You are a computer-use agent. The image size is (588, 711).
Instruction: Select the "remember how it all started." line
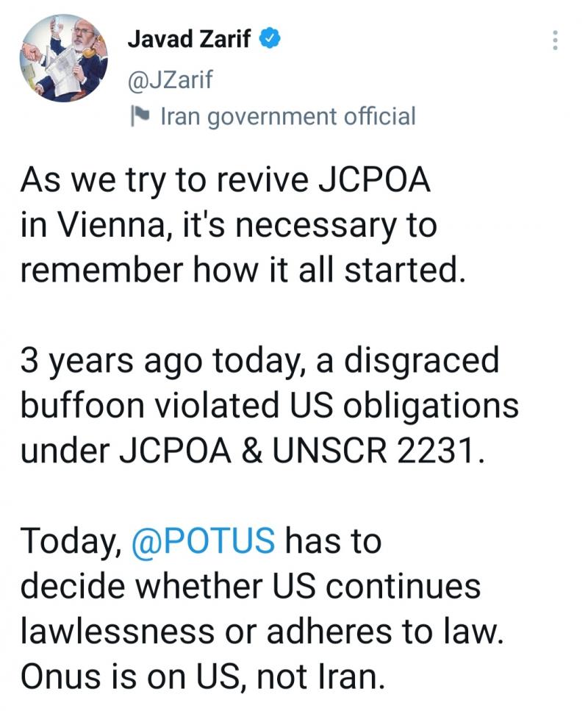[x=243, y=271]
